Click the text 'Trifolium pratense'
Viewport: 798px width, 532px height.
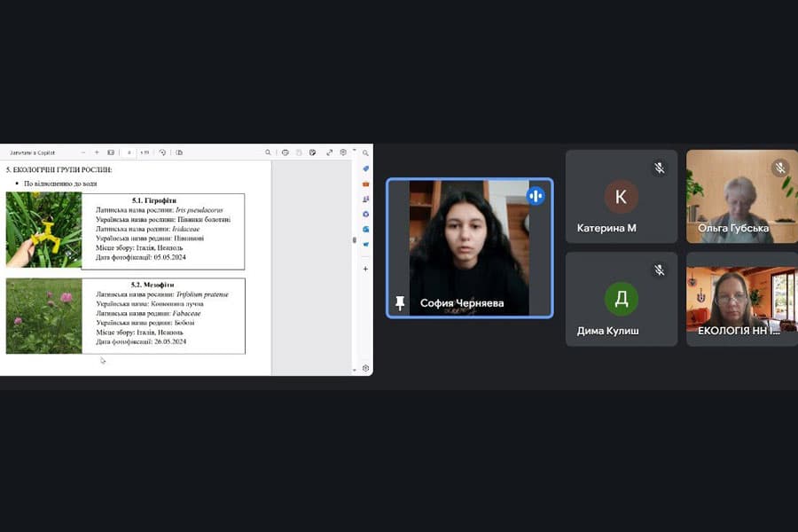(x=202, y=294)
